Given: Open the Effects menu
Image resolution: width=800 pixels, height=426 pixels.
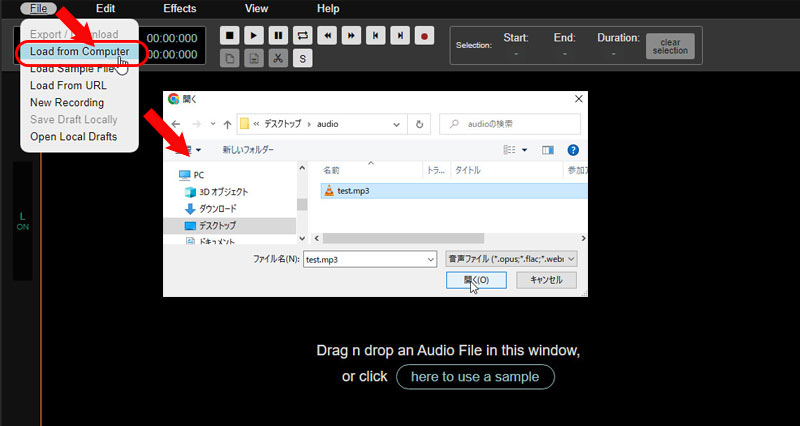Looking at the screenshot, I should [180, 8].
